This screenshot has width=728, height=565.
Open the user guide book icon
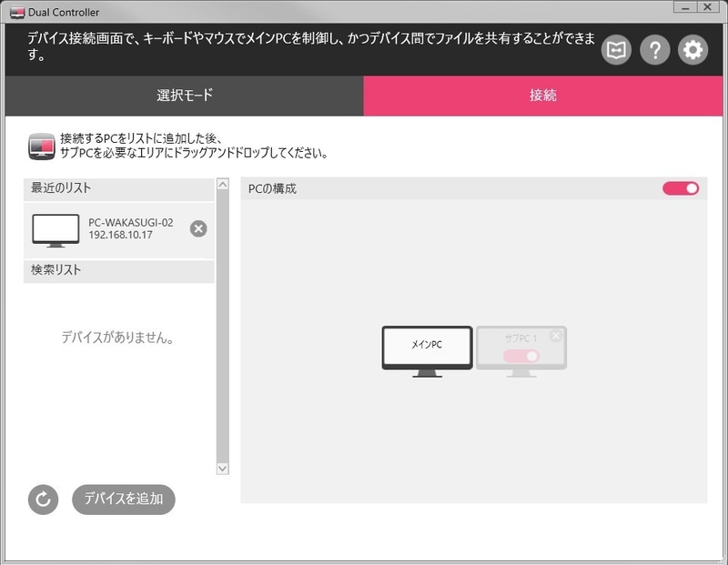(616, 50)
